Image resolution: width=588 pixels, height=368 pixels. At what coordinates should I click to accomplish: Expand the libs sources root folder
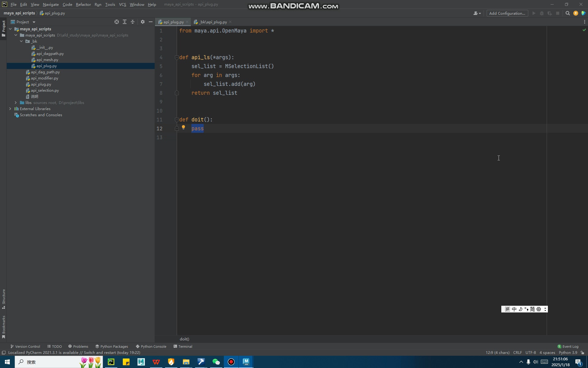(x=15, y=102)
